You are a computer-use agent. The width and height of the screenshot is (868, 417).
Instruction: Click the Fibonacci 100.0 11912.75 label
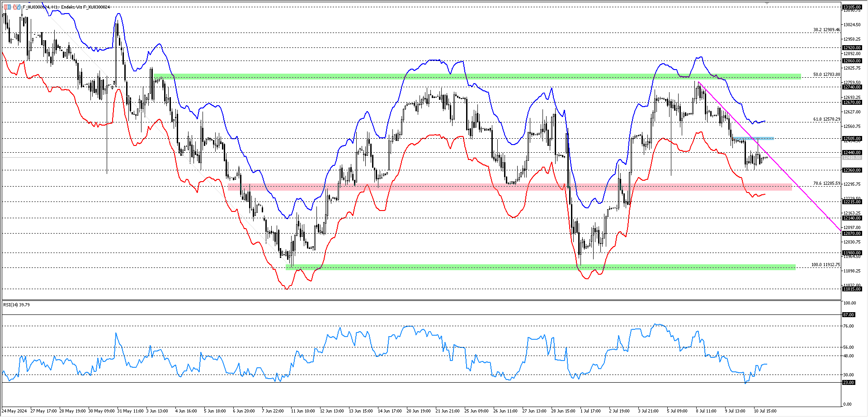coord(826,265)
